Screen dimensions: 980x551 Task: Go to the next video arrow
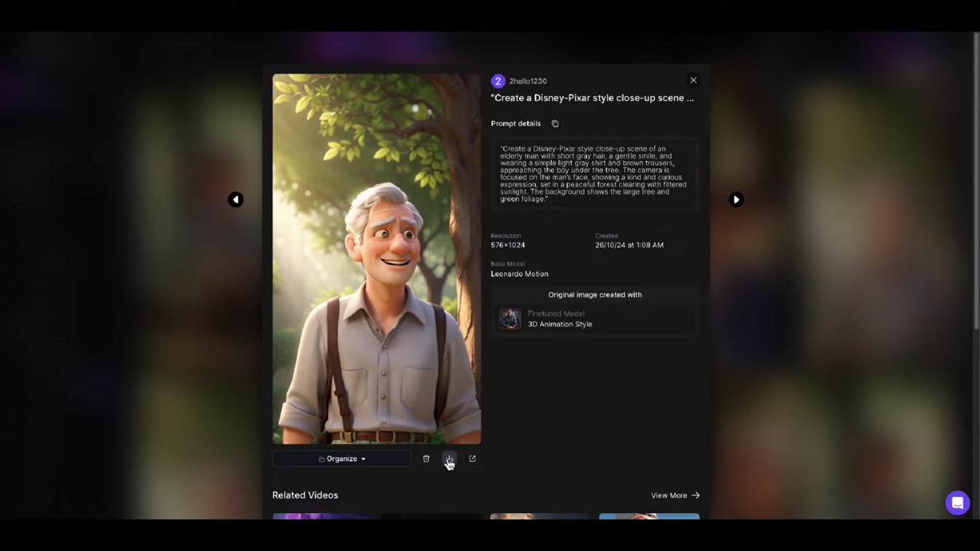736,200
